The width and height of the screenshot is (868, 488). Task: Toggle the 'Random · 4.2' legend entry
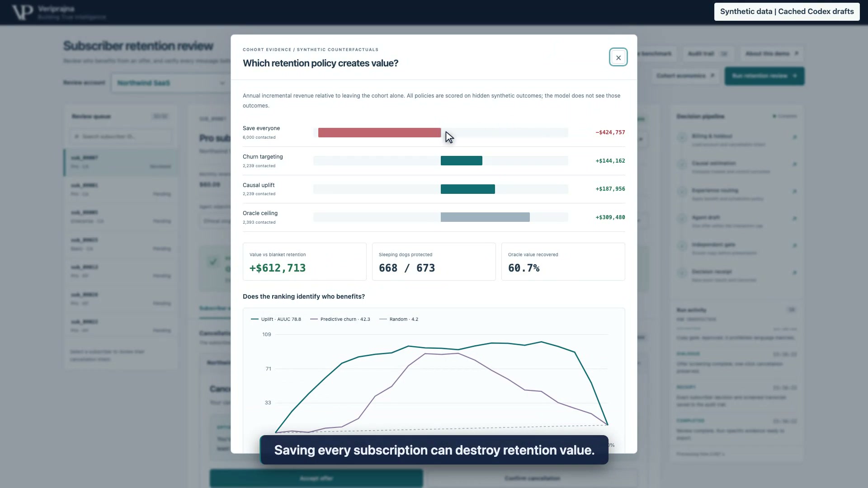point(399,319)
